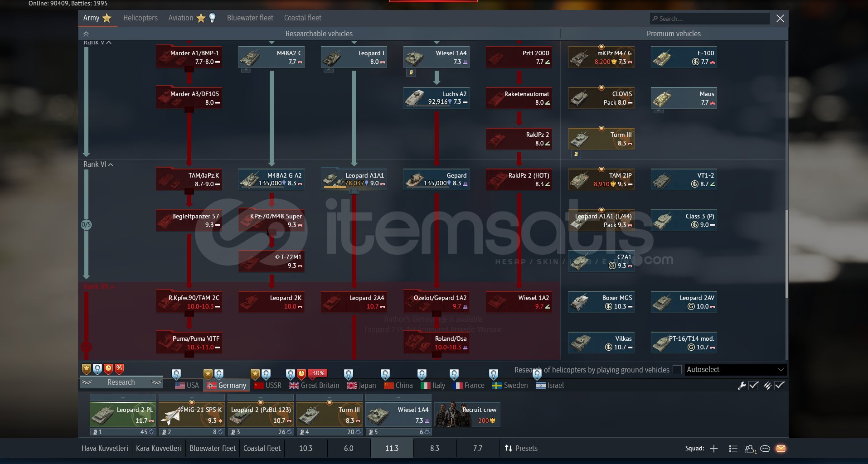868x464 pixels.
Task: Switch to the Aviation tab
Action: coord(181,18)
